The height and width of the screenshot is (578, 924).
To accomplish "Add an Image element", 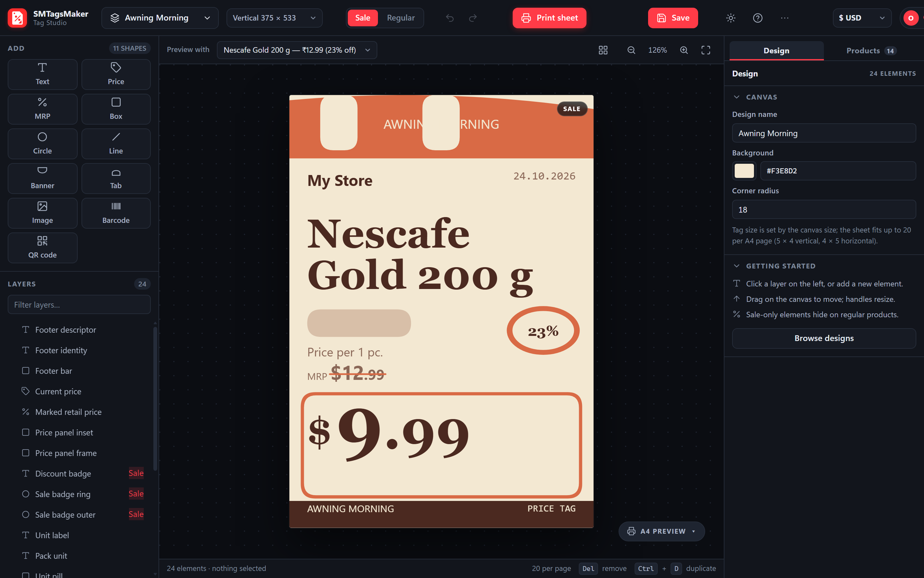I will 42,213.
